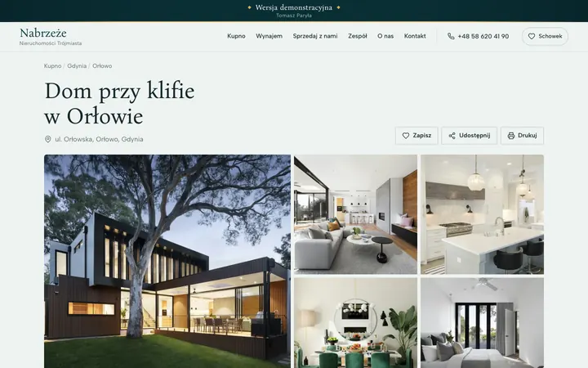Viewport: 588px width, 368px height.
Task: Click the share icon in Udostępnij
Action: [452, 136]
